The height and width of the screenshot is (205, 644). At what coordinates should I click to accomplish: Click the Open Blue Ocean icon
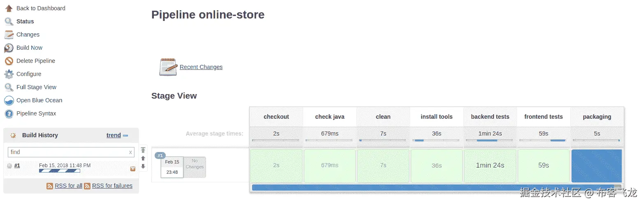point(9,100)
